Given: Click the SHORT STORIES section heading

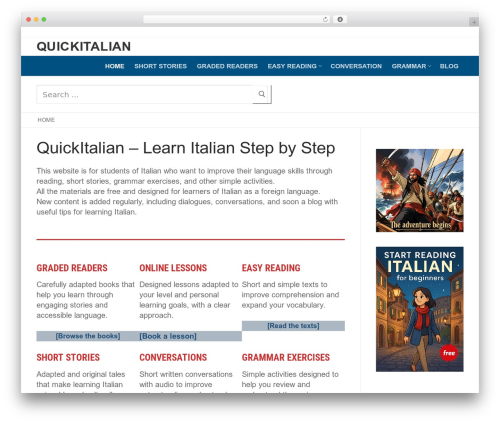Looking at the screenshot, I should pos(68,357).
